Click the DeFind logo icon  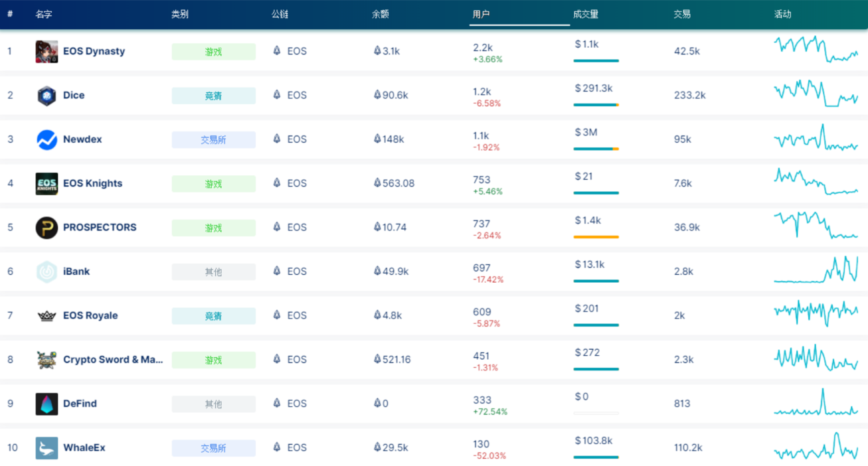point(46,404)
